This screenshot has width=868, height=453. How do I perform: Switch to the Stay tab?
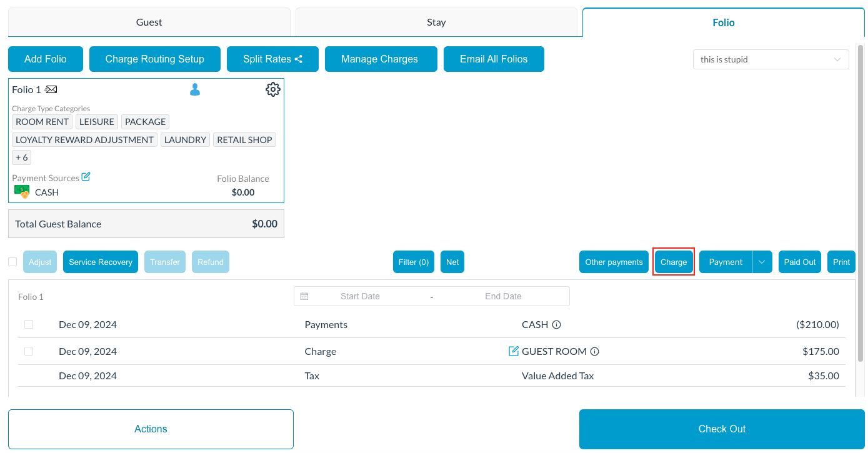coord(436,22)
